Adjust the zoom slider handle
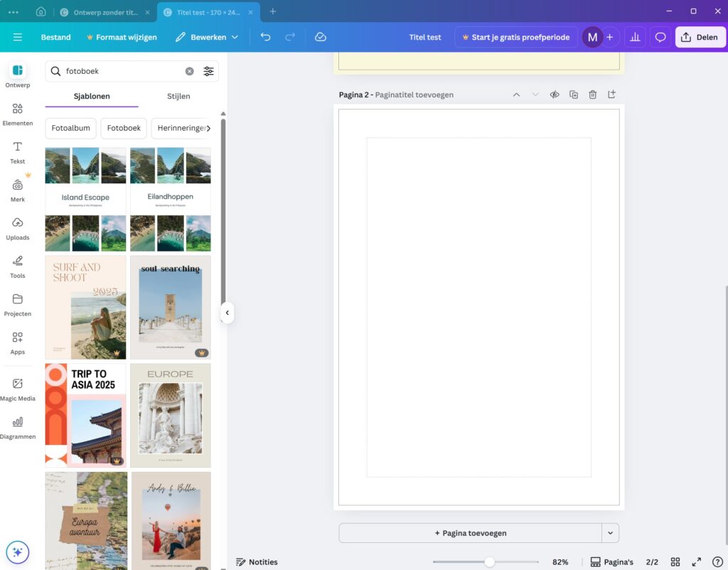The height and width of the screenshot is (570, 728). click(x=489, y=562)
